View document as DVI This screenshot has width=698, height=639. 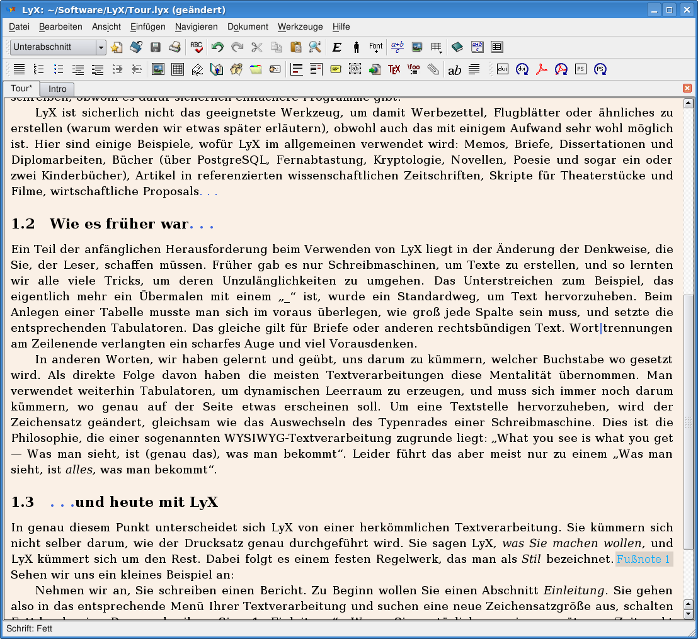(x=503, y=69)
